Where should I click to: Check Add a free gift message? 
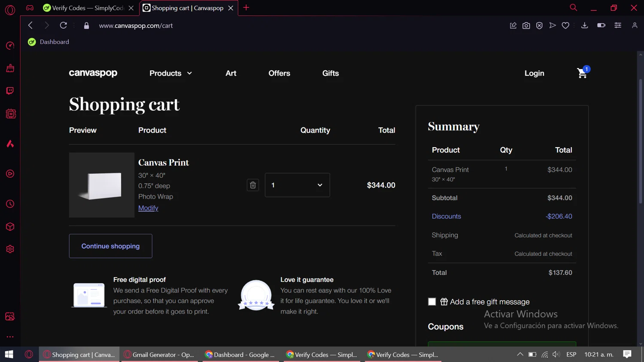(432, 302)
